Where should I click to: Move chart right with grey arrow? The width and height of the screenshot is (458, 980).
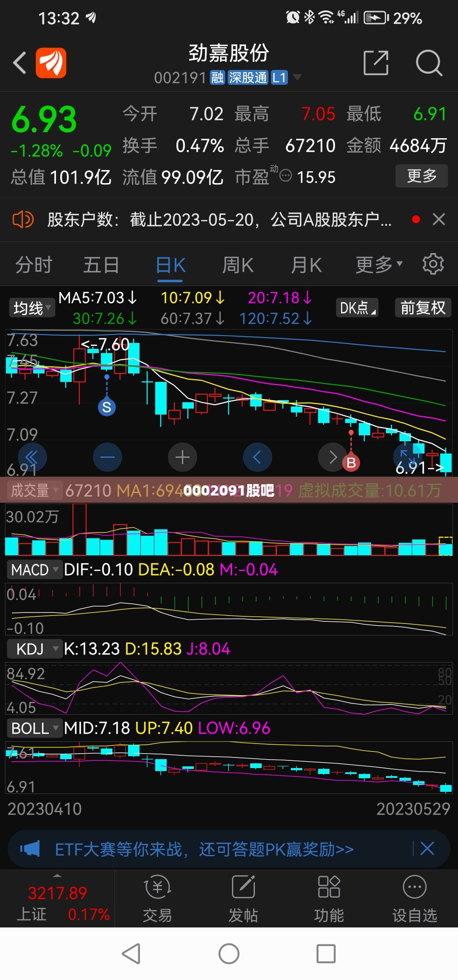[332, 457]
